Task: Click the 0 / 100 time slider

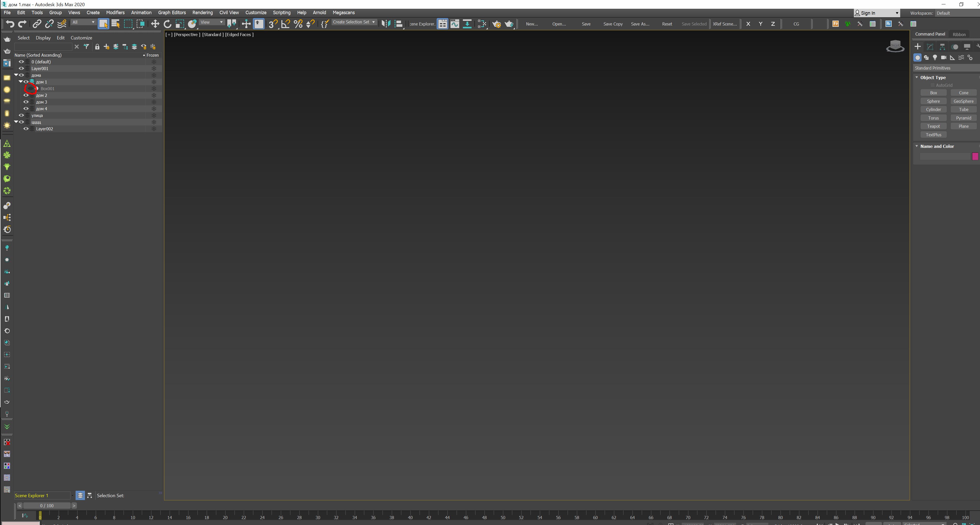Action: [47, 506]
